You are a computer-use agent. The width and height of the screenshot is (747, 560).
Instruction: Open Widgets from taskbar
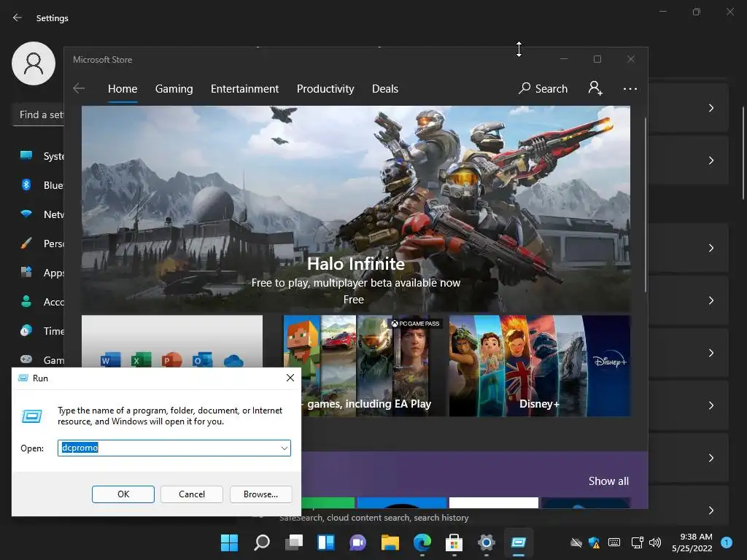326,542
